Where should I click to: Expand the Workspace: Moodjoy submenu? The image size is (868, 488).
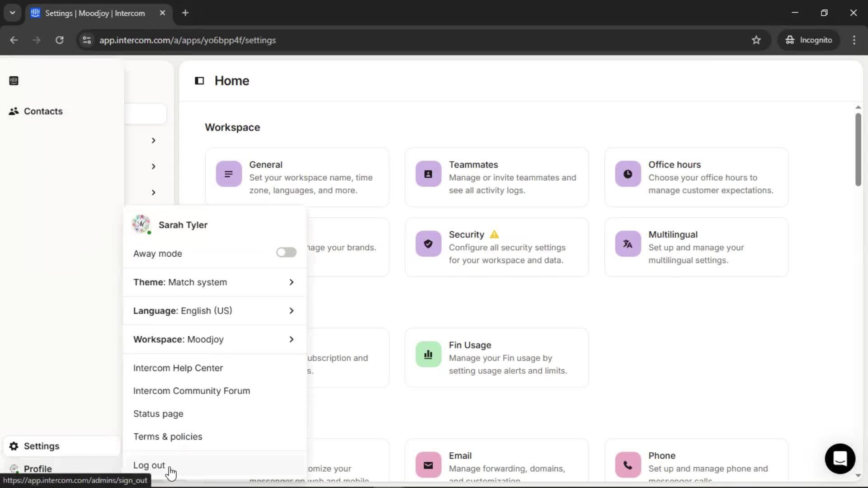[x=214, y=339]
